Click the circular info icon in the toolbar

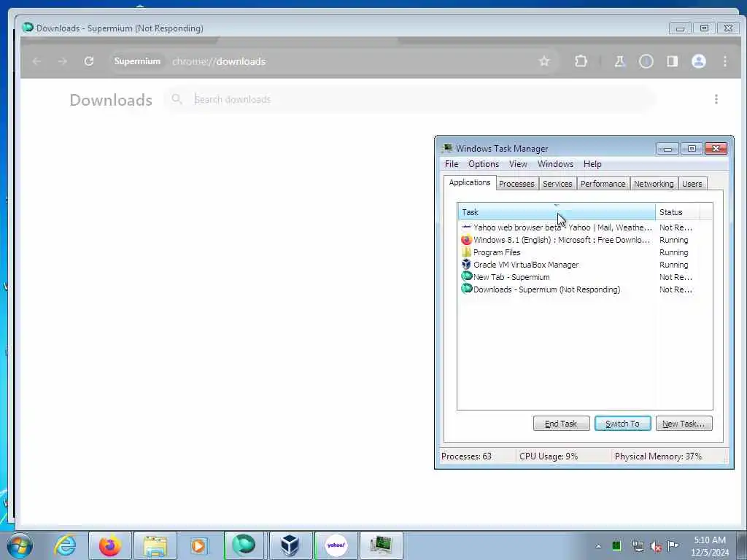tap(646, 61)
